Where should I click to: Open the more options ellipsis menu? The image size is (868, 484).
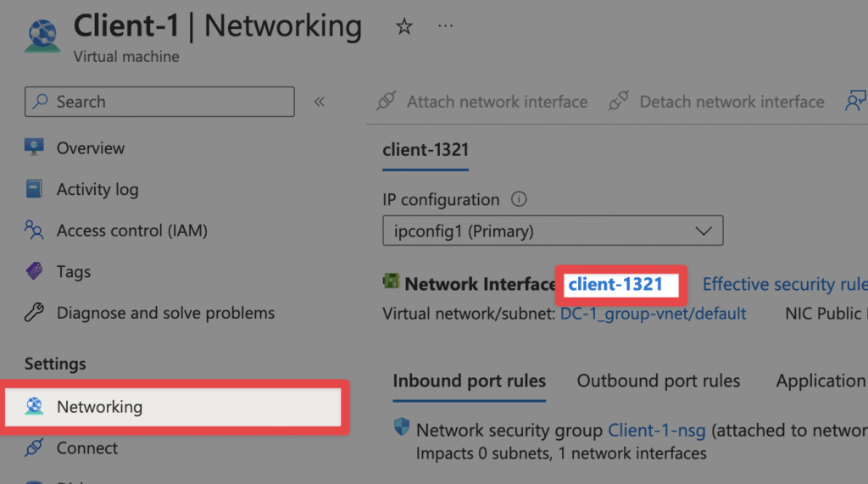point(445,26)
